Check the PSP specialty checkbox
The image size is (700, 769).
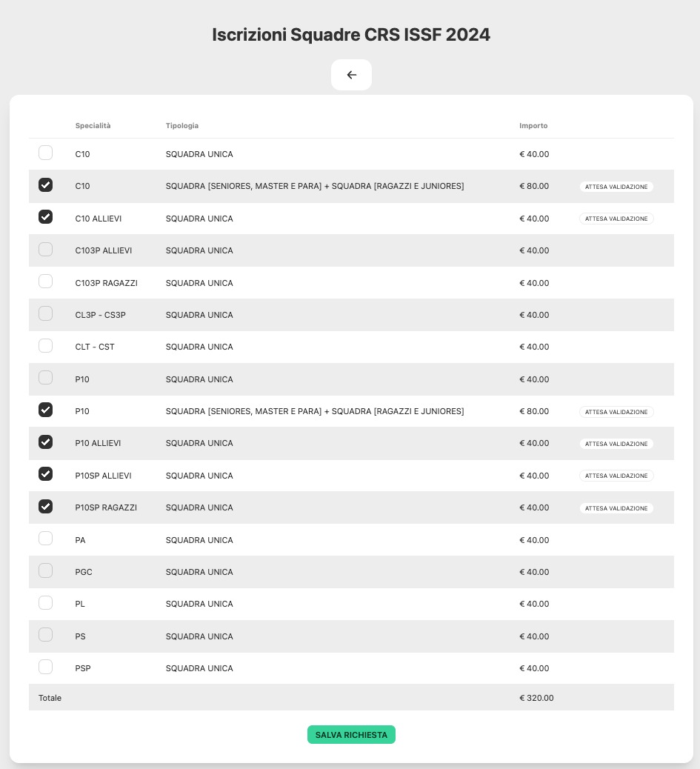click(x=46, y=667)
